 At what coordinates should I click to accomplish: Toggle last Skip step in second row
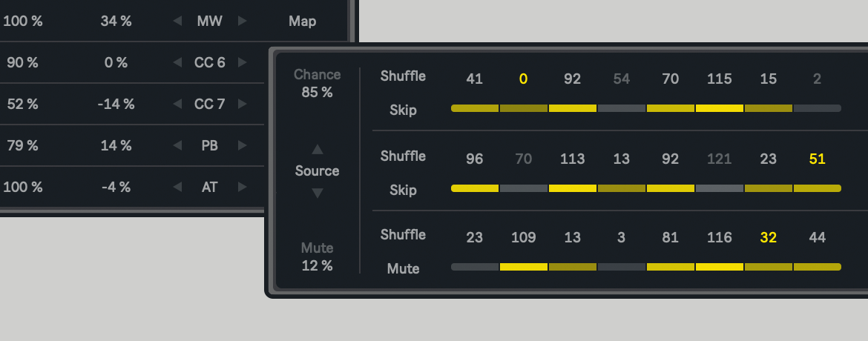pyautogui.click(x=817, y=188)
